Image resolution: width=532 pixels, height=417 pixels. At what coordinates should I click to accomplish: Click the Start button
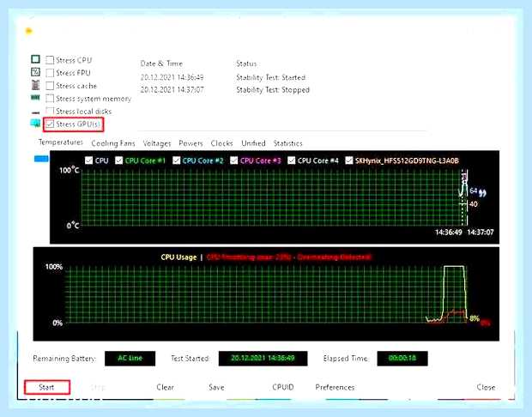47,387
